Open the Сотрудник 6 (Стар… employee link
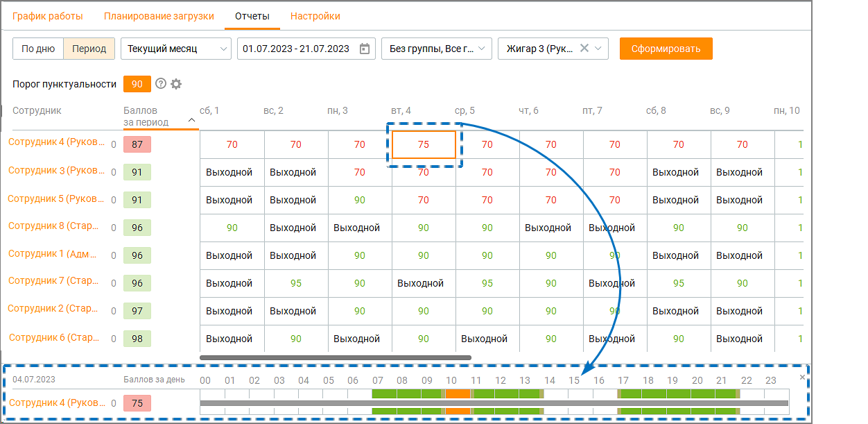 [x=54, y=338]
